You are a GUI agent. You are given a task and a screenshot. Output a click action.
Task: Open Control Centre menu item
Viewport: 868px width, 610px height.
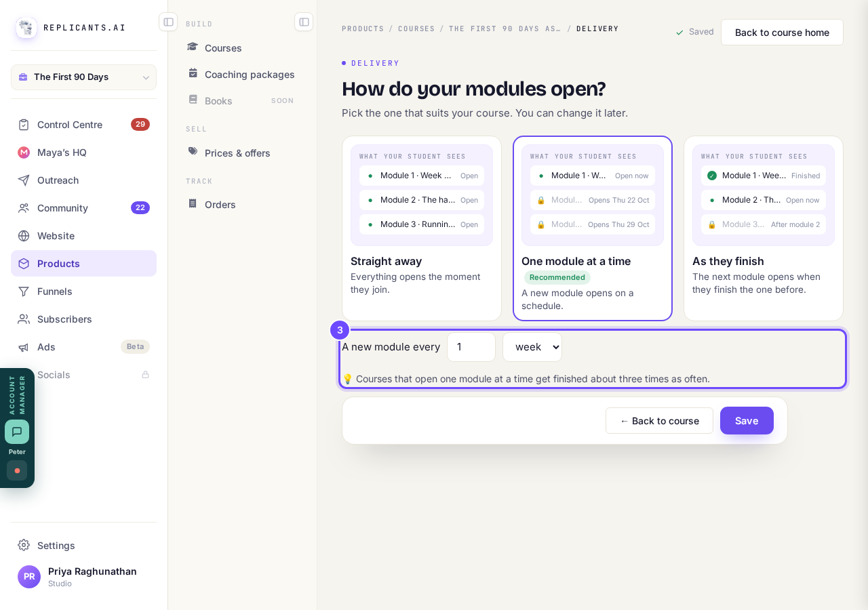pos(83,125)
